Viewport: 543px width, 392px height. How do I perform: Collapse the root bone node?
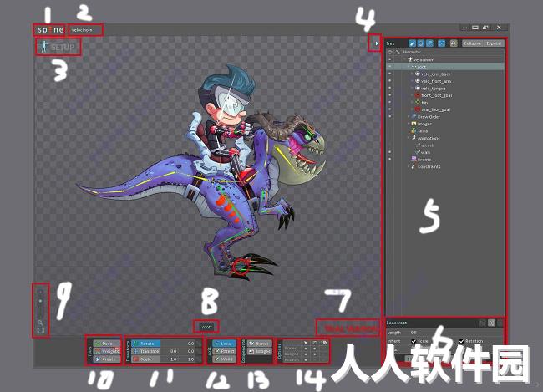[x=409, y=67]
